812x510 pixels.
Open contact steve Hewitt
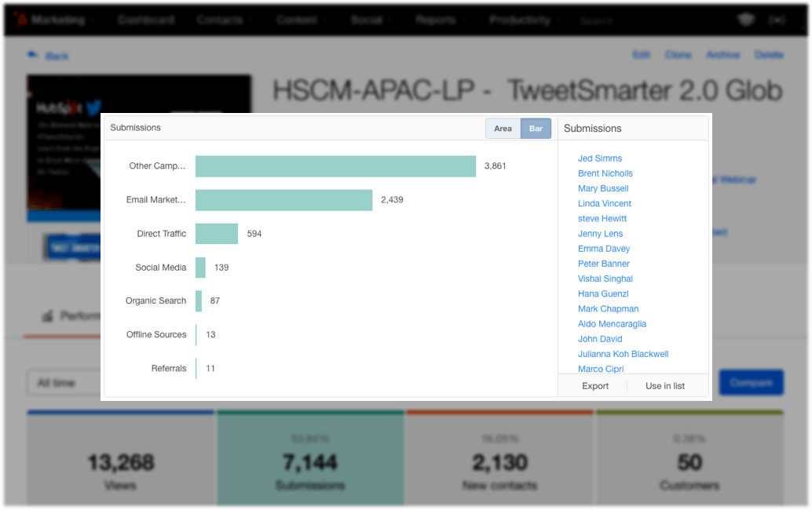pyautogui.click(x=602, y=218)
